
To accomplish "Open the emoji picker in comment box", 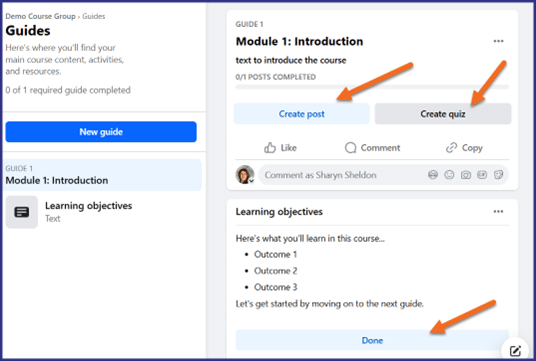I will tap(449, 175).
